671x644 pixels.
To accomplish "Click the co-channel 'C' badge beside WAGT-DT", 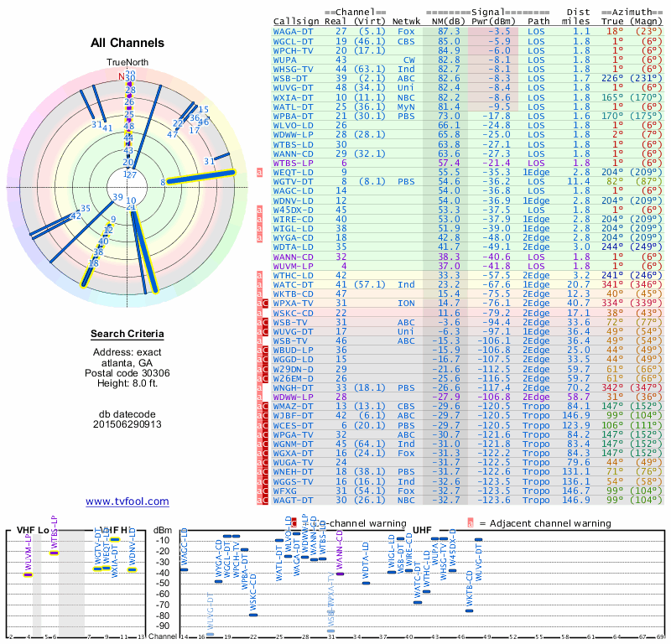I will [266, 500].
